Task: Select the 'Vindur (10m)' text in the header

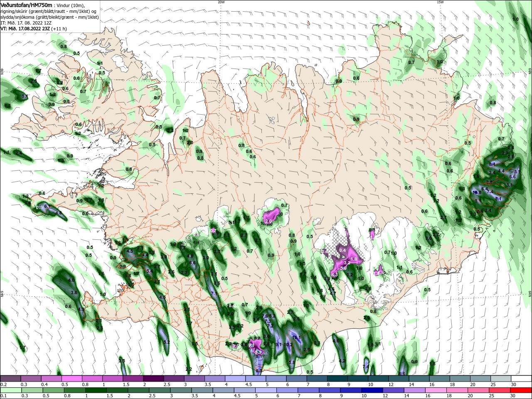Action: coord(70,5)
